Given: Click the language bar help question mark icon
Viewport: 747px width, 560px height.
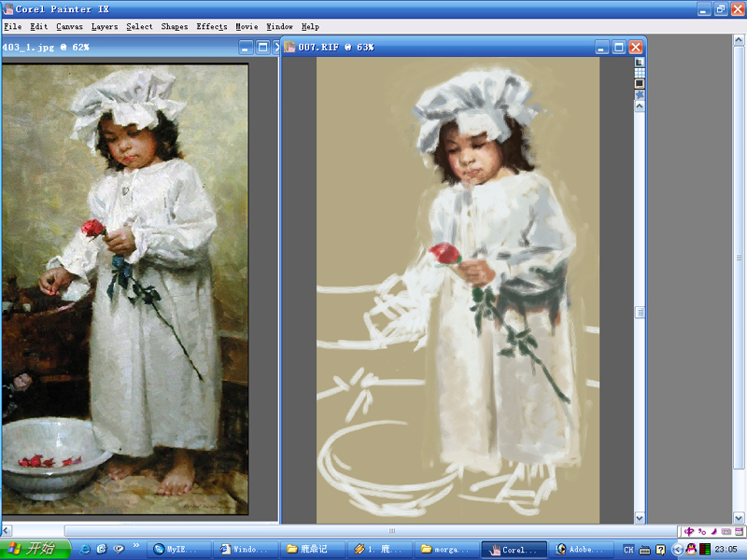Looking at the screenshot, I should coord(660,550).
